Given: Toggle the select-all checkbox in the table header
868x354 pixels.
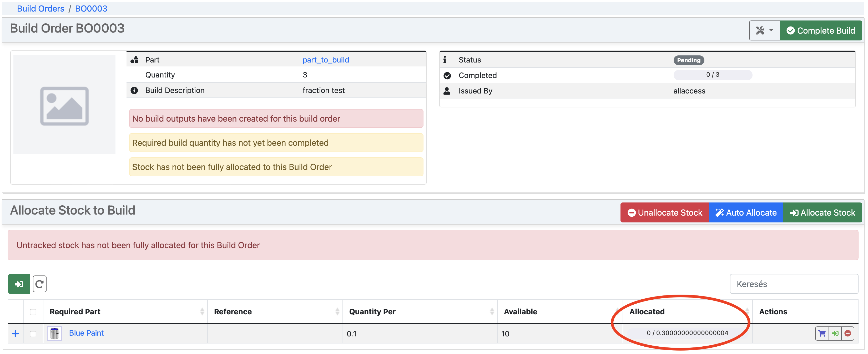Looking at the screenshot, I should pyautogui.click(x=33, y=312).
